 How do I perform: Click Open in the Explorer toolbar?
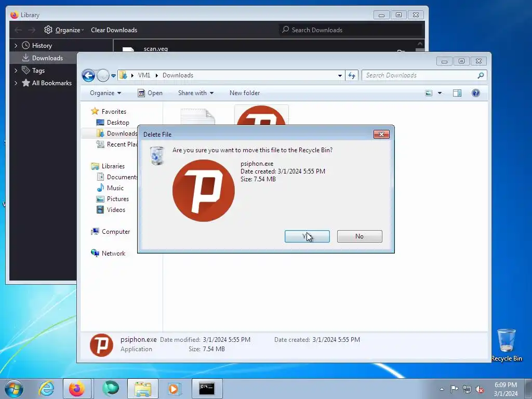[150, 93]
